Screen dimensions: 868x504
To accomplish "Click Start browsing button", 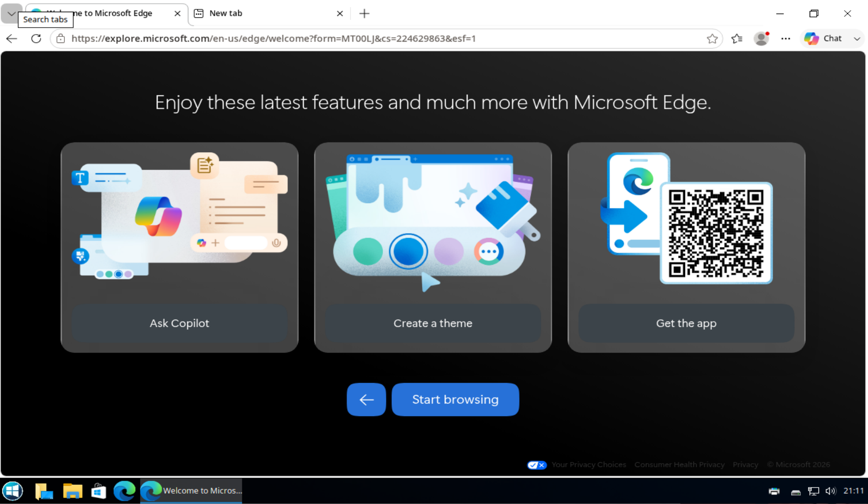I will click(455, 399).
